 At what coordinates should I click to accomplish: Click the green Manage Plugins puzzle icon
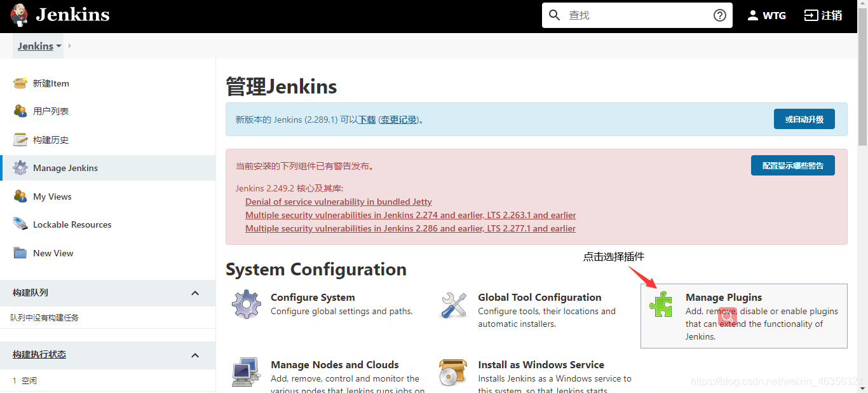[x=661, y=304]
